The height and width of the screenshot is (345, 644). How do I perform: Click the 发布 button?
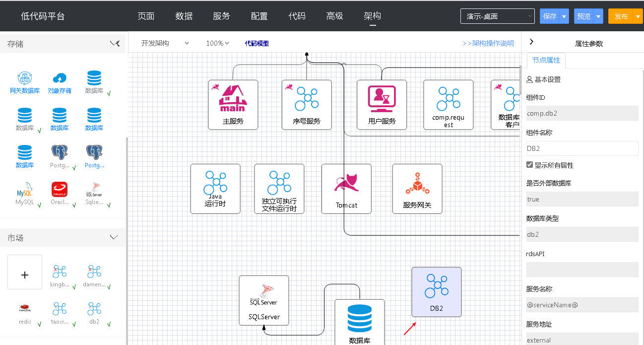pyautogui.click(x=621, y=16)
